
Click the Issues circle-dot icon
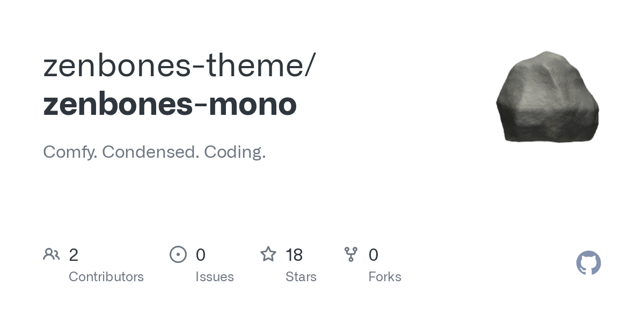178,254
